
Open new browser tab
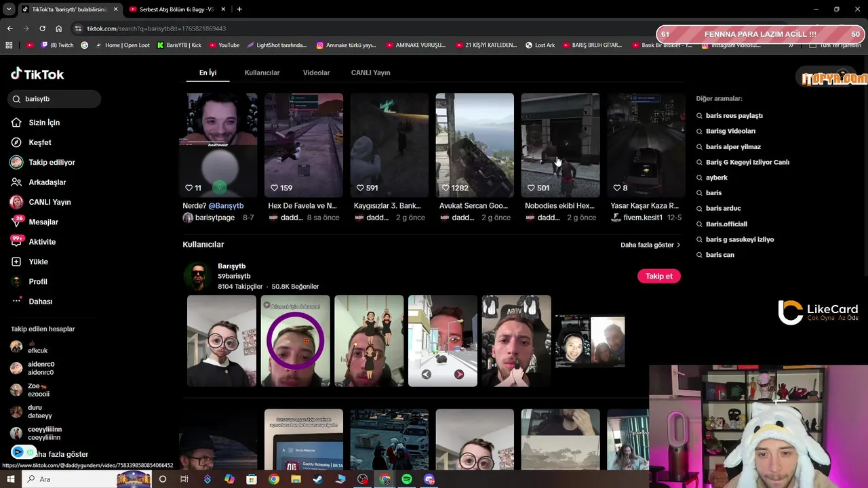[239, 9]
